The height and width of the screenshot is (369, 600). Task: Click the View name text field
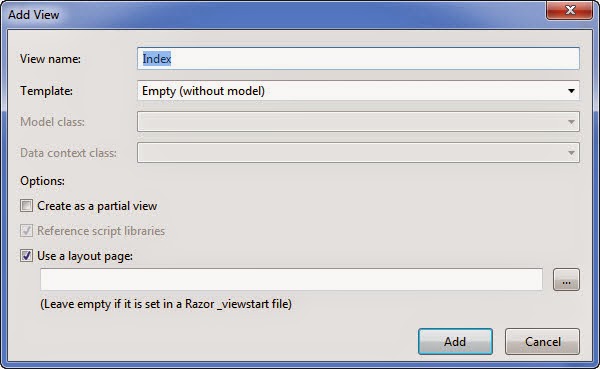tap(358, 59)
